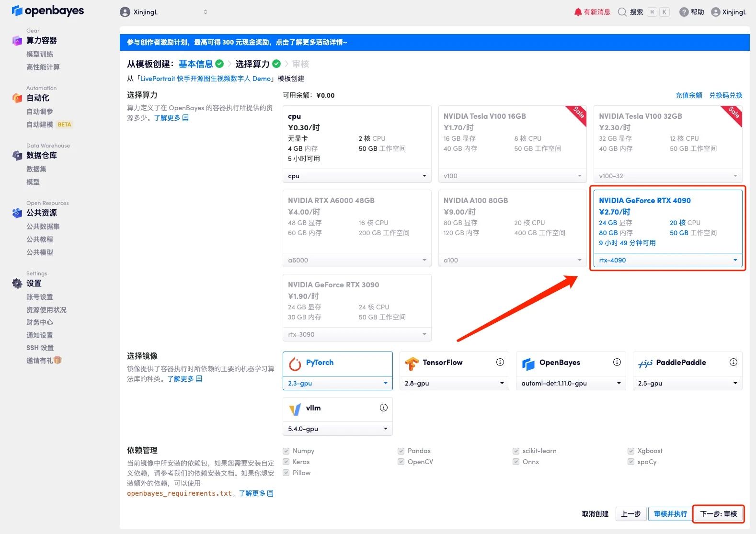Viewport: 756px width, 534px height.
Task: Toggle the spaCy dependency checkbox
Action: click(631, 462)
